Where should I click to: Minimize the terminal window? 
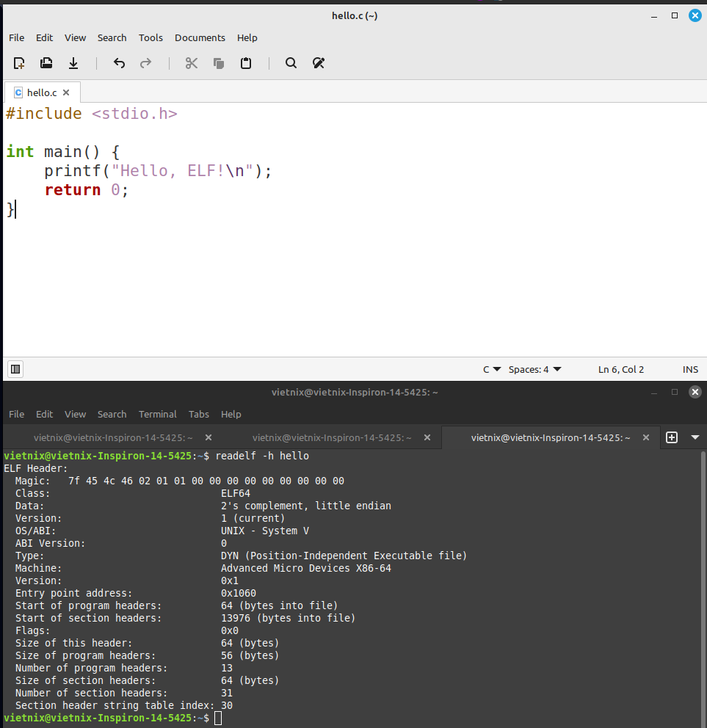654,393
